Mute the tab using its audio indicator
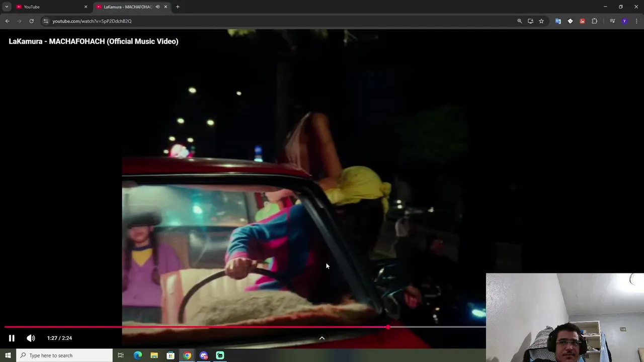 point(157,7)
